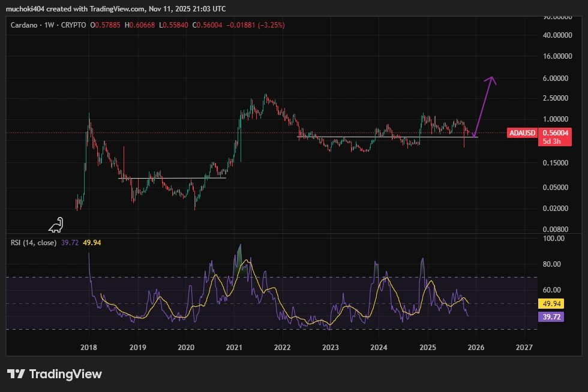Image resolution: width=588 pixels, height=392 pixels.
Task: Select the red dotted current price line
Action: (180, 133)
